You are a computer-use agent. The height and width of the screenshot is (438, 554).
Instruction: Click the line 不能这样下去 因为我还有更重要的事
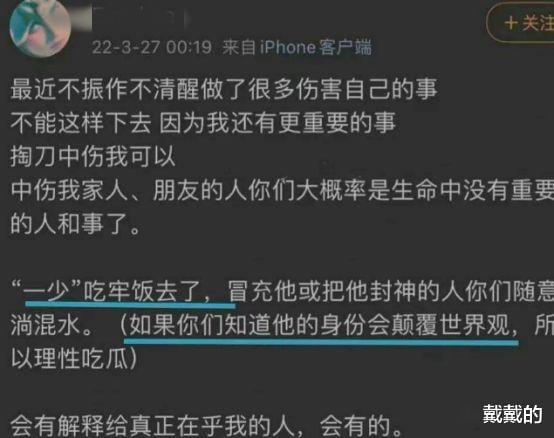[x=203, y=123]
